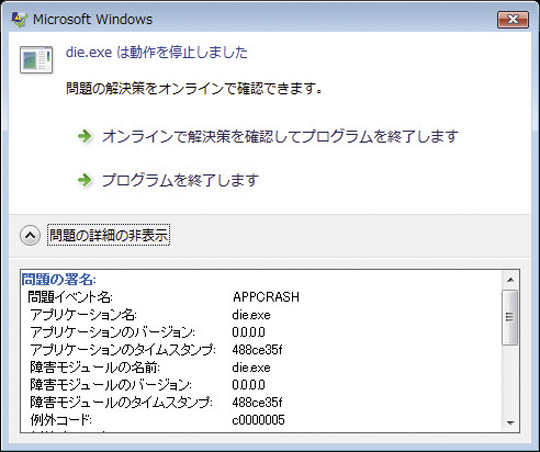The width and height of the screenshot is (540, 452).
Task: Select the APPCRASH event name value
Action: 266,297
